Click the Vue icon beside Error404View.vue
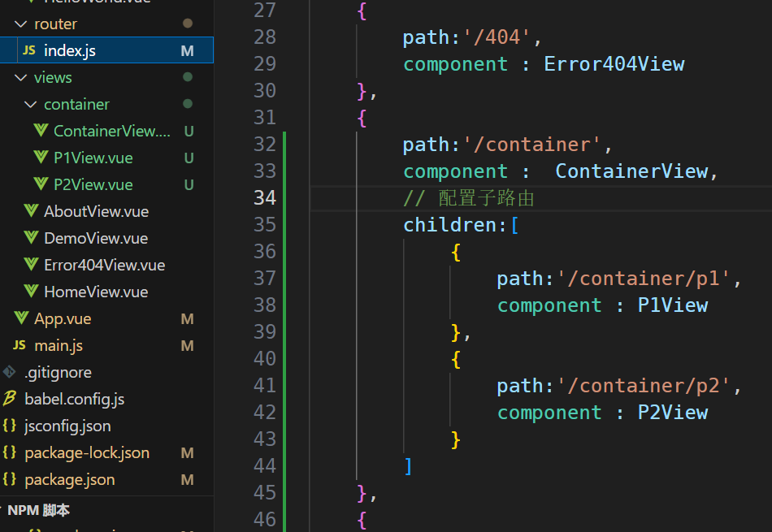 (31, 264)
